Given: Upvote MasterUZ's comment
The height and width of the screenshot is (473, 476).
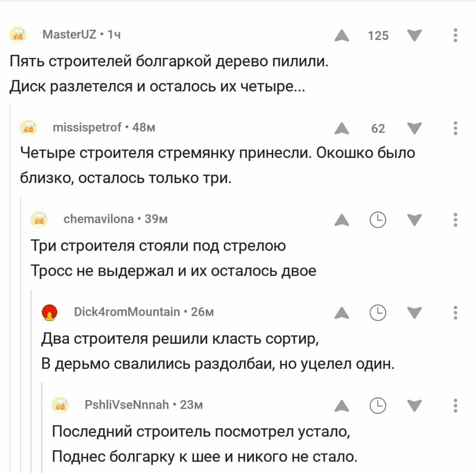Looking at the screenshot, I should coord(341,36).
